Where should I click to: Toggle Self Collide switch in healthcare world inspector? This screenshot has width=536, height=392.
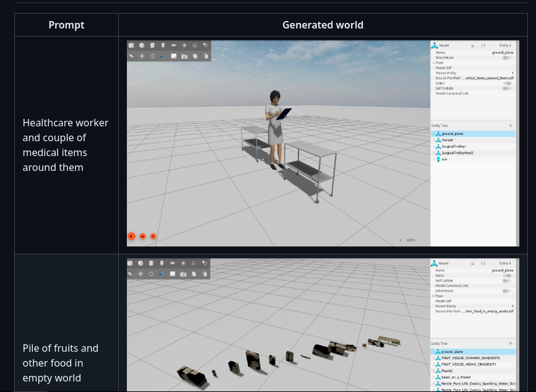(507, 89)
